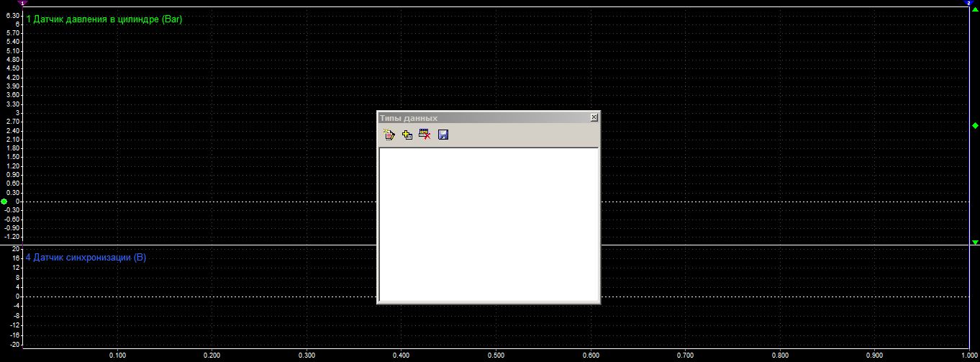Click the add data type icon with plus
The width and height of the screenshot is (980, 362).
(x=407, y=135)
